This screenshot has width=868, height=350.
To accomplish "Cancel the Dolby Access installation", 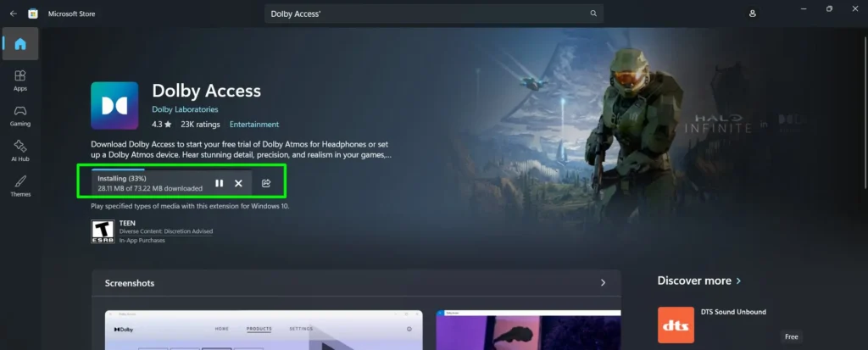I will click(x=238, y=183).
